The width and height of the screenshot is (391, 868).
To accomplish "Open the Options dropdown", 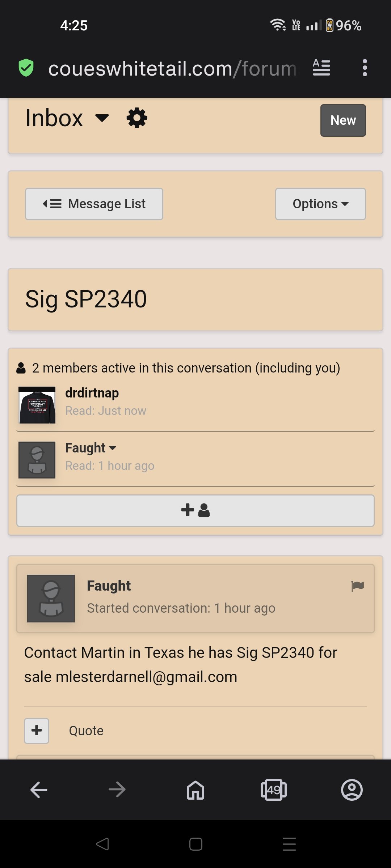I will pos(320,204).
